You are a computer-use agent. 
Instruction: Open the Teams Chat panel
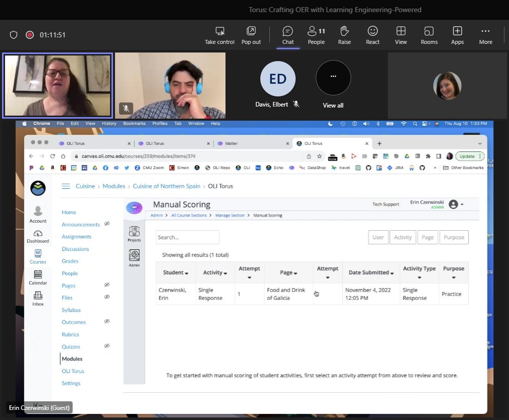click(288, 35)
